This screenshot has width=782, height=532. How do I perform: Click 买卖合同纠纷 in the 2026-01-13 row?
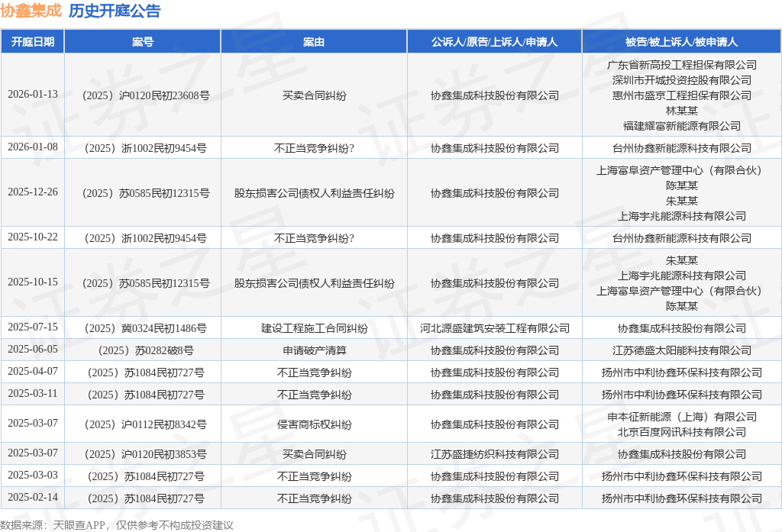314,95
